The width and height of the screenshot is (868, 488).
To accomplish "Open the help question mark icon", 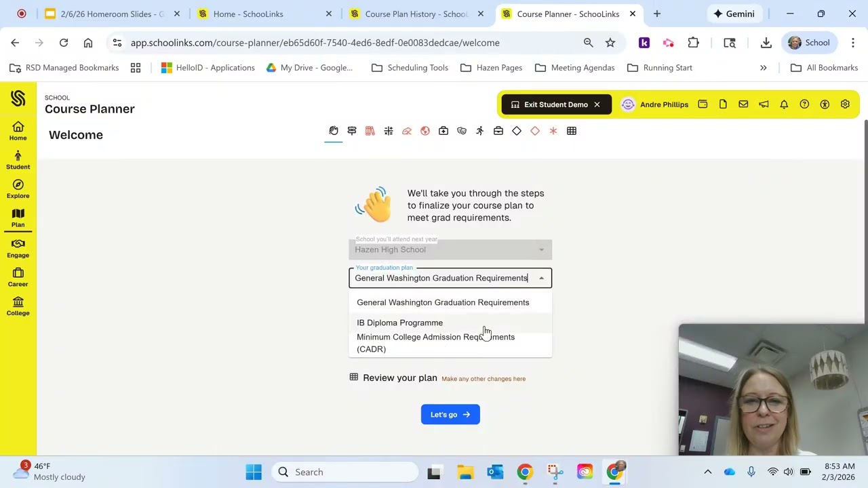I will coord(804,104).
